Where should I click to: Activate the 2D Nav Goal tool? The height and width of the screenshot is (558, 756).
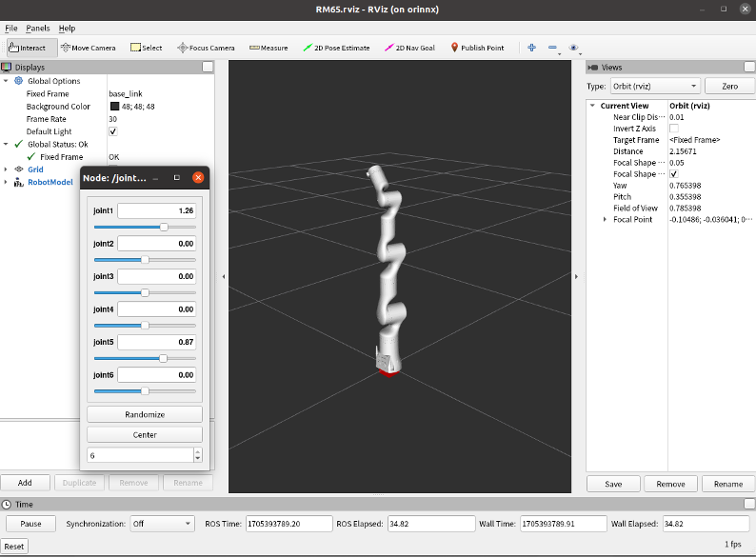pyautogui.click(x=409, y=48)
